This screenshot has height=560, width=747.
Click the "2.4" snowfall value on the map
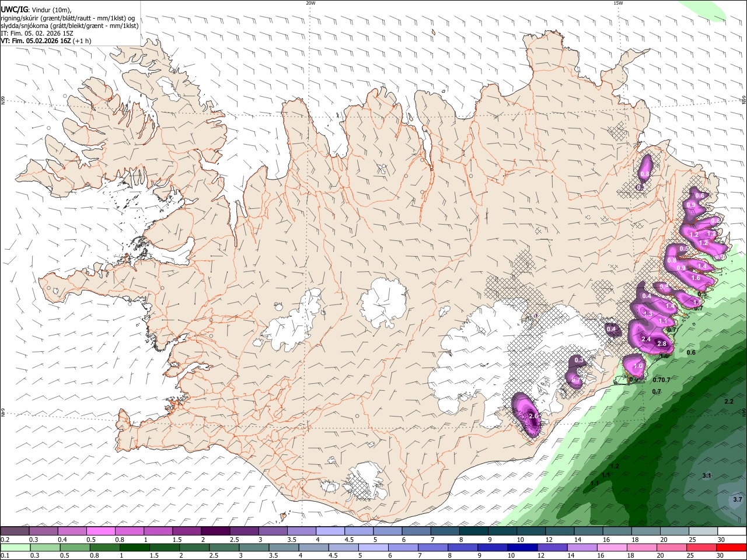(x=646, y=339)
